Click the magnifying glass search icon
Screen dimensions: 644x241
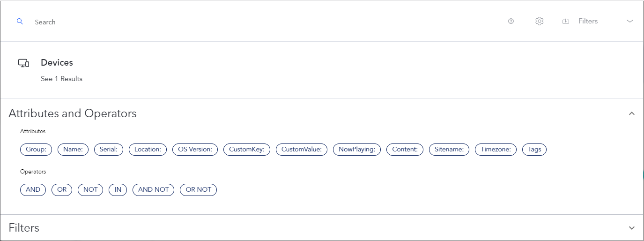pos(20,22)
